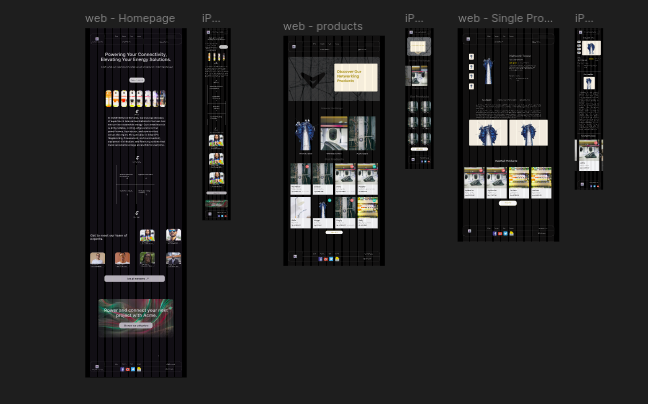This screenshot has width=648, height=404.
Task: Click the main blue jacket image on Single Product page
Action: 488,71
